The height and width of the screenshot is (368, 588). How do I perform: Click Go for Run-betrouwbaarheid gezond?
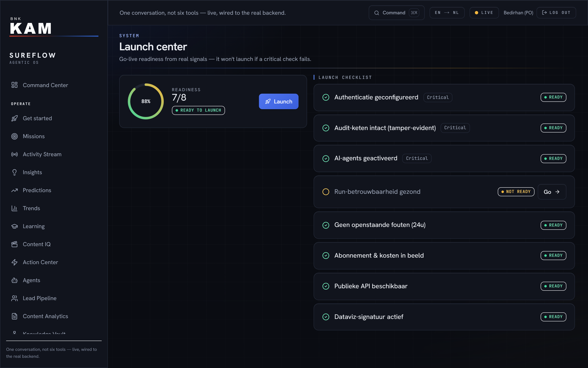(x=552, y=192)
